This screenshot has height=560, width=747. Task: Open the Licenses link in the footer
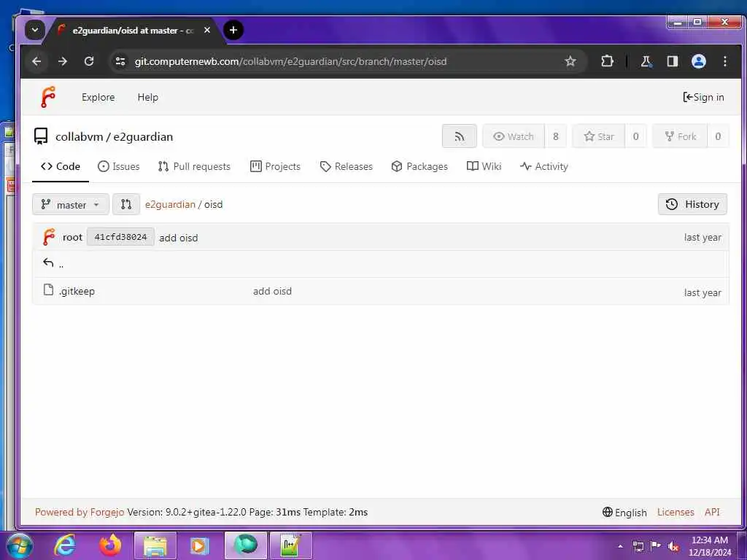[x=676, y=513]
